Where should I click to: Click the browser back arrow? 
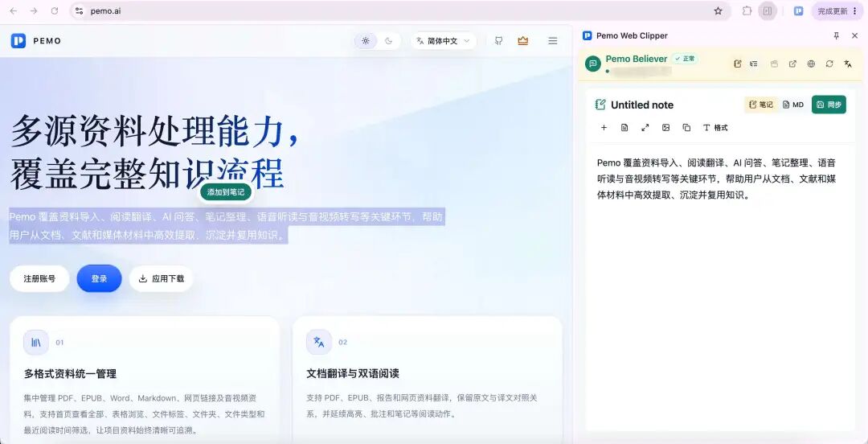[14, 11]
